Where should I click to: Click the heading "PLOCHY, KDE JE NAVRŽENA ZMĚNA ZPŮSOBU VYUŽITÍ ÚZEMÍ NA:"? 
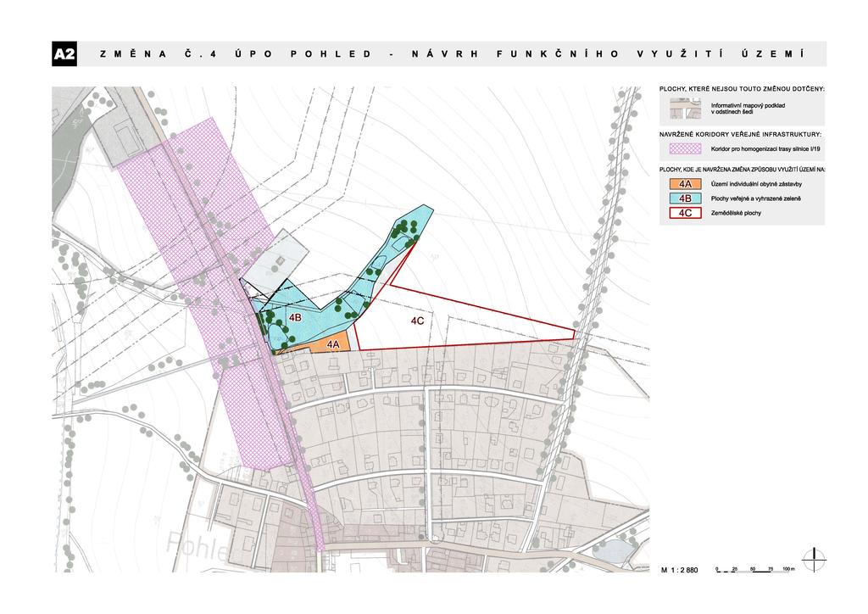[x=742, y=170]
